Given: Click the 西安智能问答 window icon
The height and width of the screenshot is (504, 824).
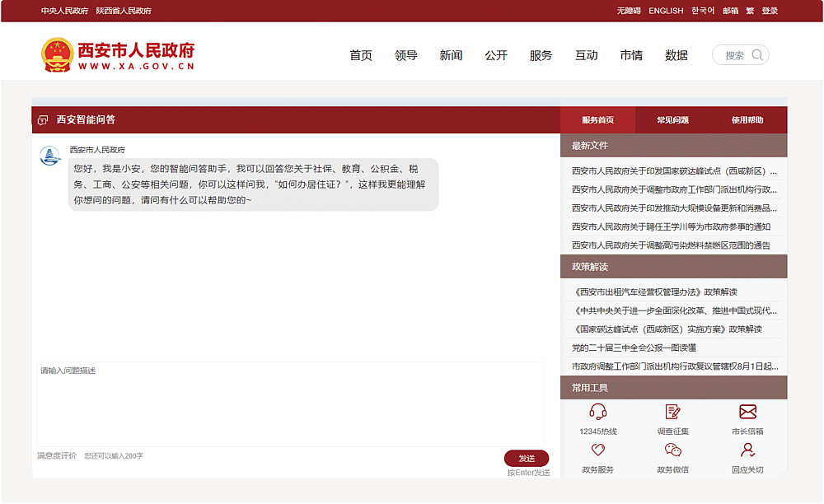Looking at the screenshot, I should point(43,120).
